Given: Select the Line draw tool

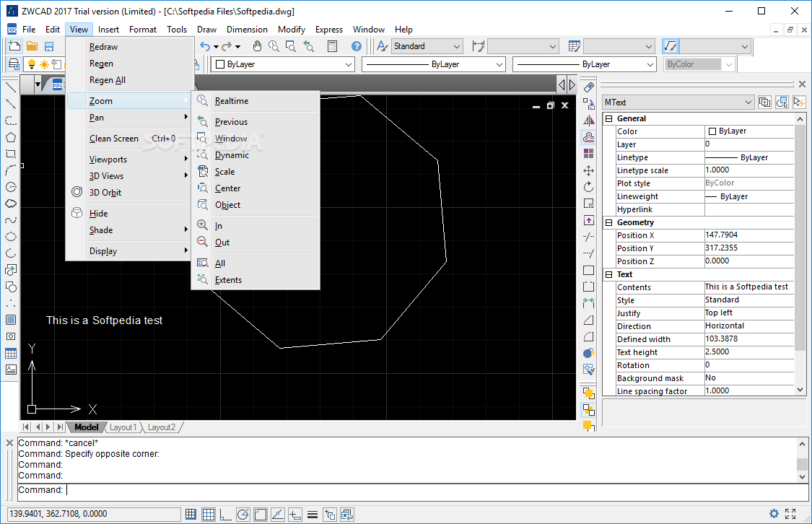Looking at the screenshot, I should click(10, 87).
